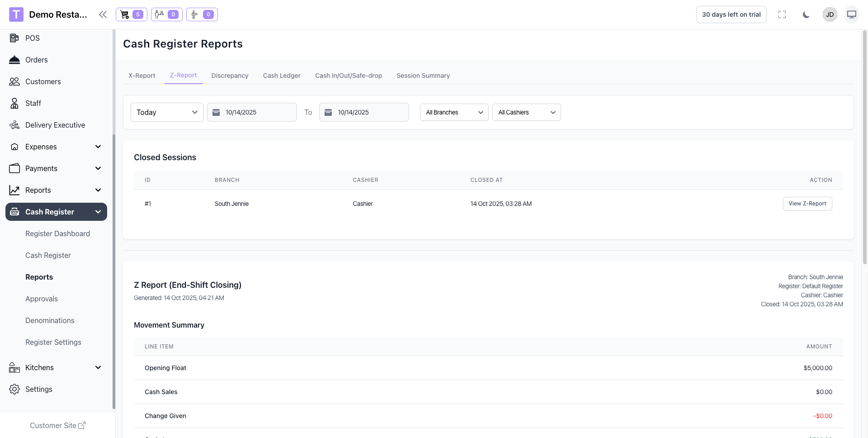
Task: Click the monitor display icon in header
Action: click(x=852, y=14)
